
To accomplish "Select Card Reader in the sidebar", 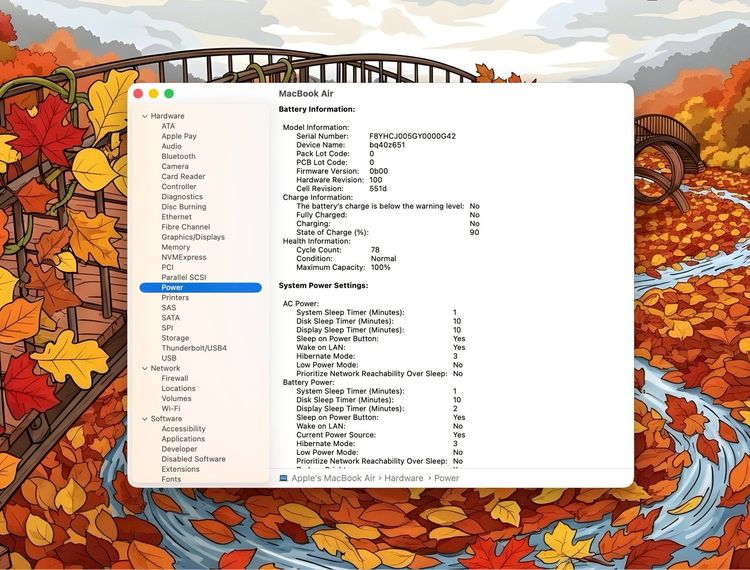I will coord(183,176).
